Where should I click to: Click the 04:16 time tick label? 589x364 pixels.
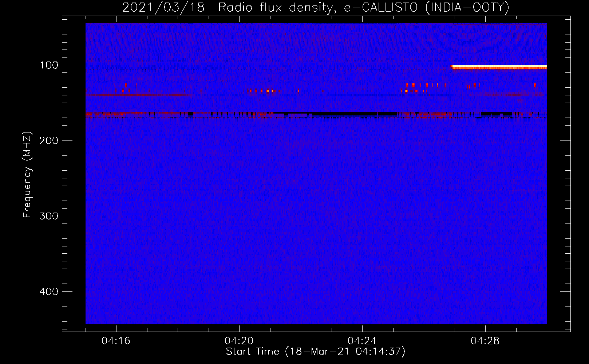(116, 341)
